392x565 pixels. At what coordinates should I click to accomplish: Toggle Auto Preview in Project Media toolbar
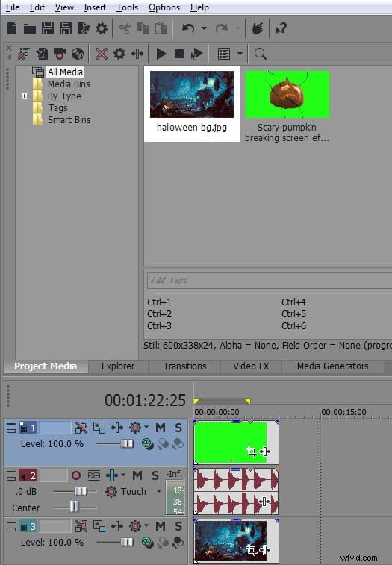point(197,54)
